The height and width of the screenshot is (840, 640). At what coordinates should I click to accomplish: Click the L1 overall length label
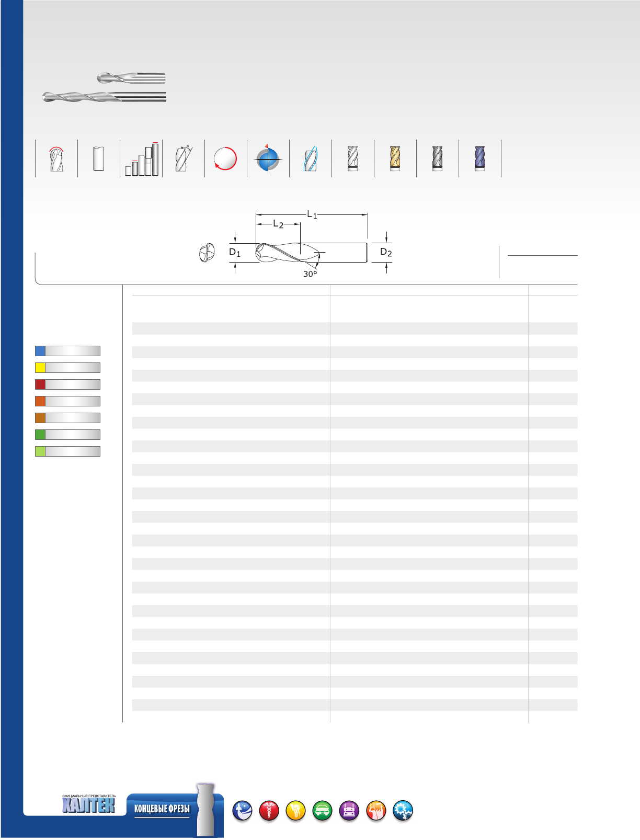(x=312, y=214)
